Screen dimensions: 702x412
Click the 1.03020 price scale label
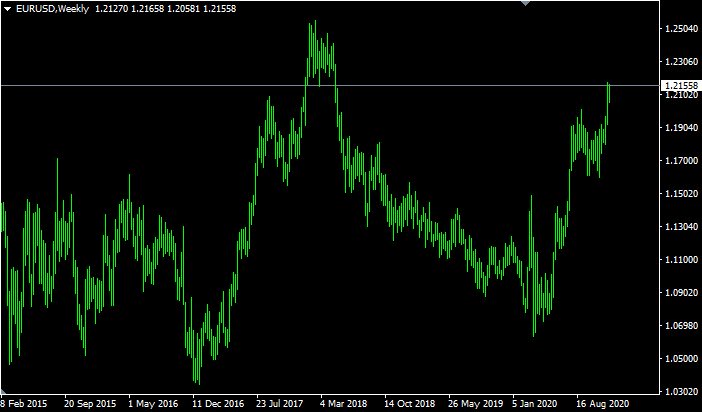[681, 391]
